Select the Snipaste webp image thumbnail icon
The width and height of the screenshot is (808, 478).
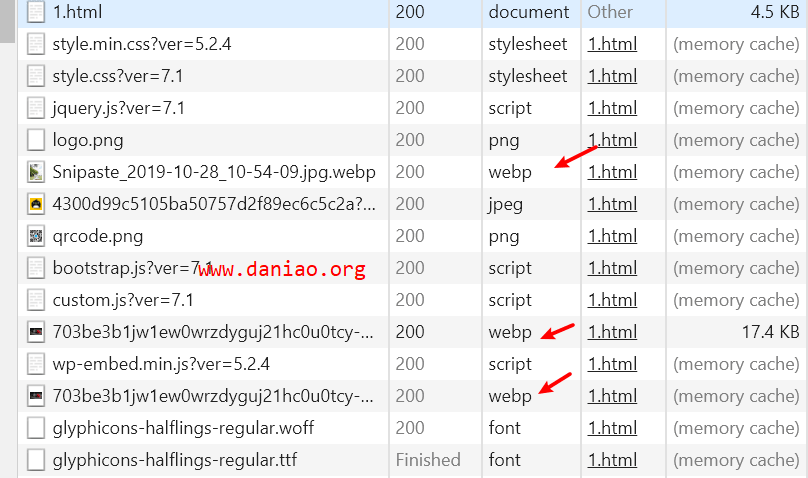(x=36, y=172)
